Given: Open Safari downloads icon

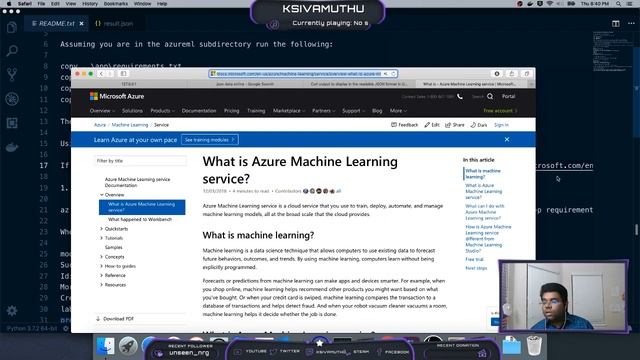Looking at the screenshot, I should [x=497, y=74].
